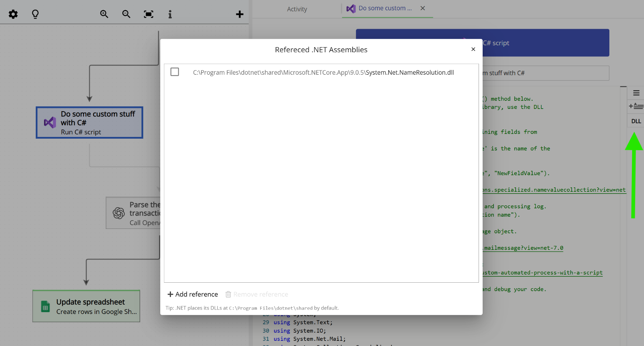The height and width of the screenshot is (346, 644).
Task: Open the add variable panel icon
Action: click(x=636, y=107)
